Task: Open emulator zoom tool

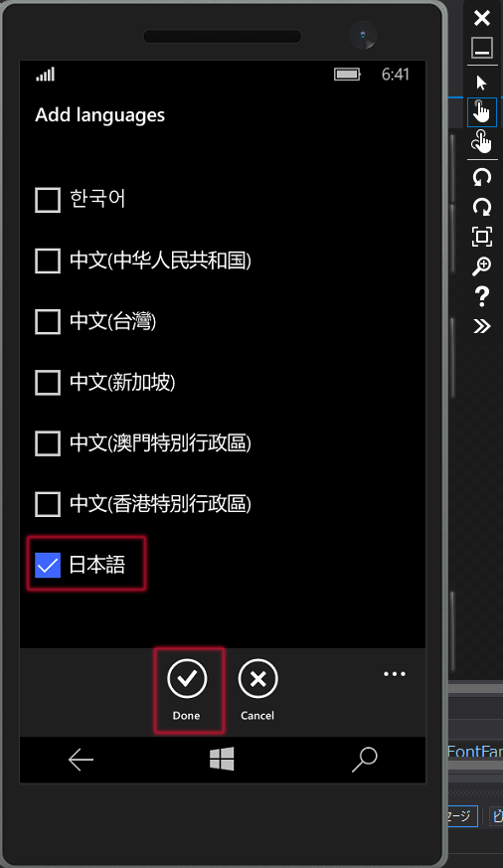Action: [x=482, y=266]
